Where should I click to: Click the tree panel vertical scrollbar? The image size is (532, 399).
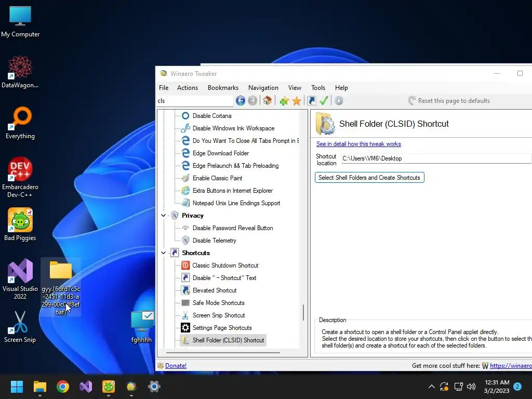click(x=303, y=312)
